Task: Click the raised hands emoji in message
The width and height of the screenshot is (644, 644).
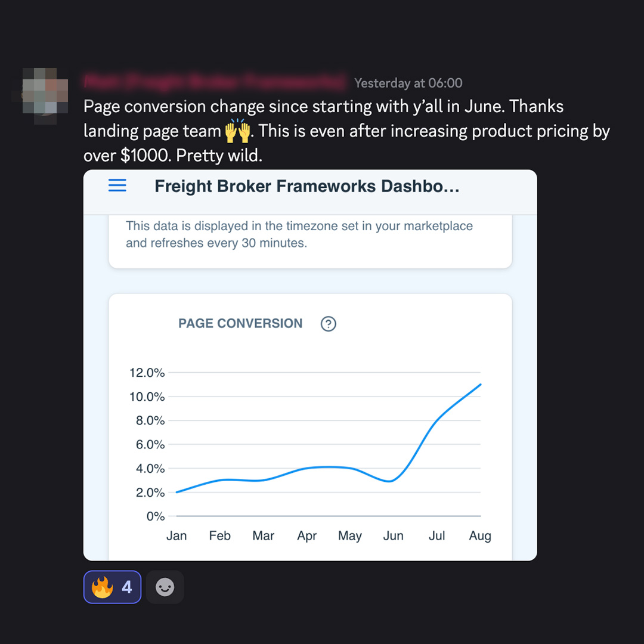Action: click(x=237, y=131)
